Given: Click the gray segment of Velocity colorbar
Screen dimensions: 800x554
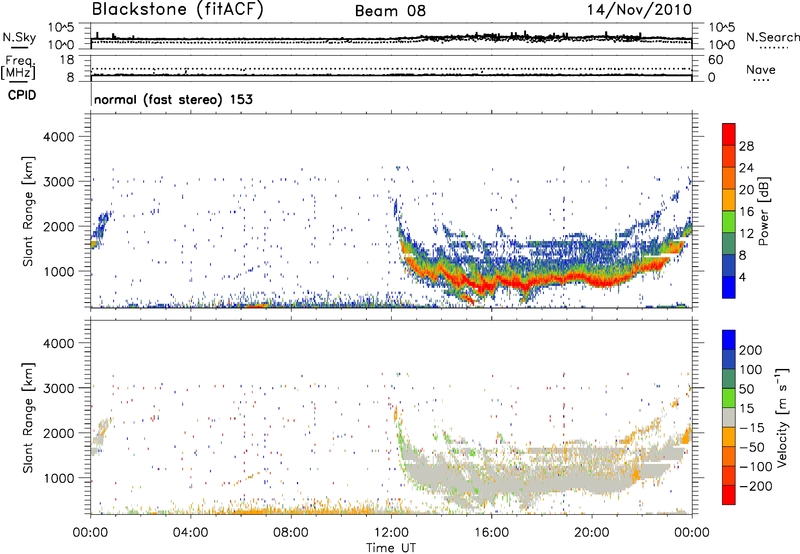Looking at the screenshot, I should [x=729, y=417].
